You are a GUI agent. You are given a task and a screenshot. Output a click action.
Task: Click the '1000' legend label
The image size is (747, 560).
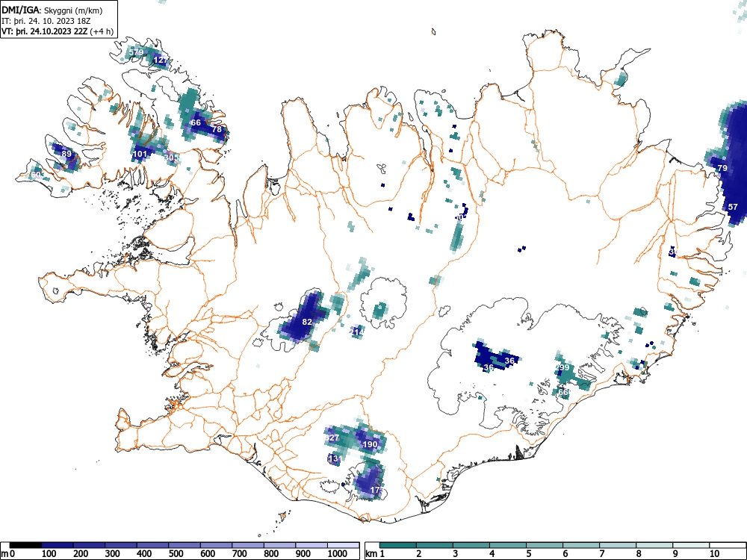point(338,554)
